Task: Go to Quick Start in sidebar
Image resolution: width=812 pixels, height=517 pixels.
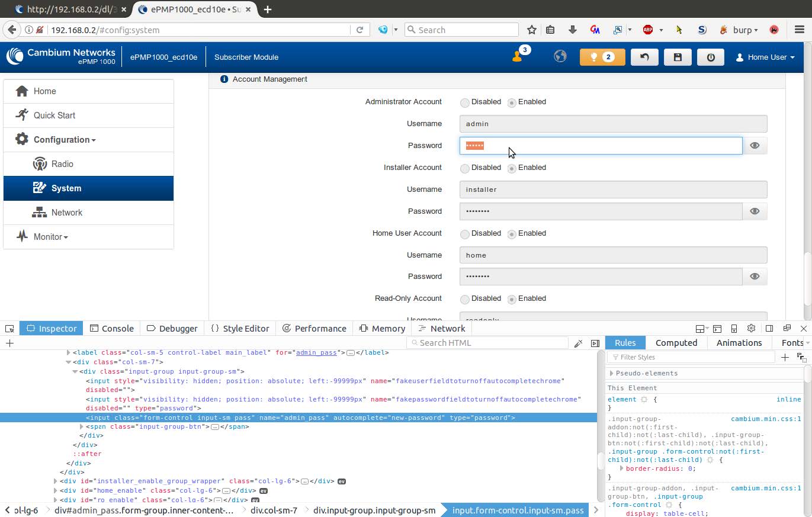Action: pos(54,115)
